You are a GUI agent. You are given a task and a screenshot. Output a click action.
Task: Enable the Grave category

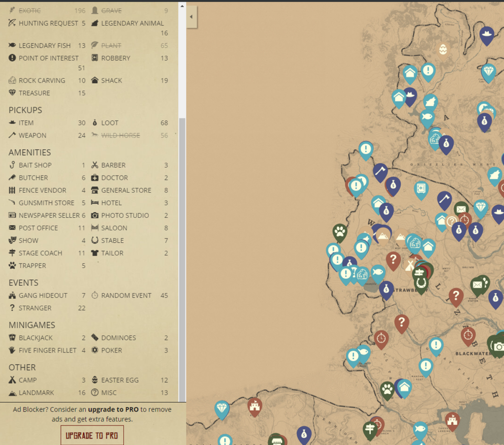coord(129,11)
